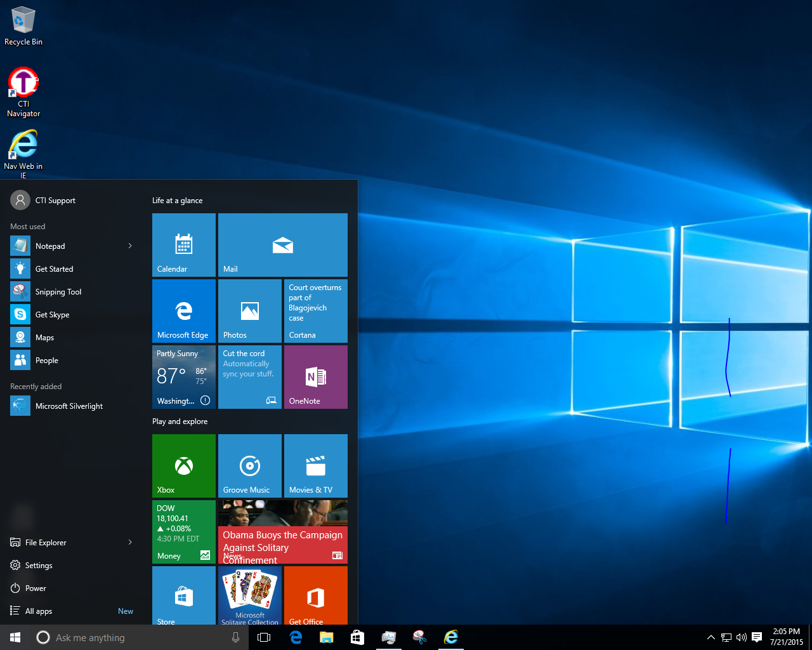
Task: Open Microsoft Edge from taskbar
Action: click(296, 637)
